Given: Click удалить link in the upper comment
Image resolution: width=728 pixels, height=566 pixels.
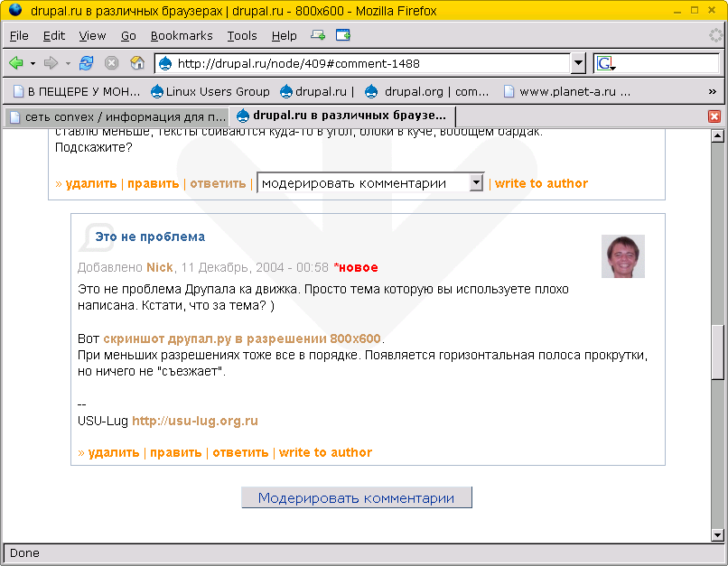Looking at the screenshot, I should tap(91, 184).
